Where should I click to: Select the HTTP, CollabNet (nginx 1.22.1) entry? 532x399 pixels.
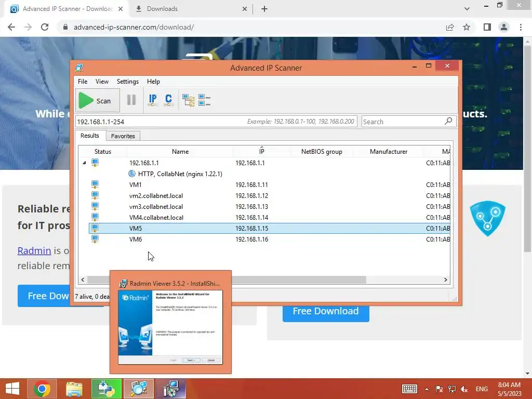coord(180,174)
